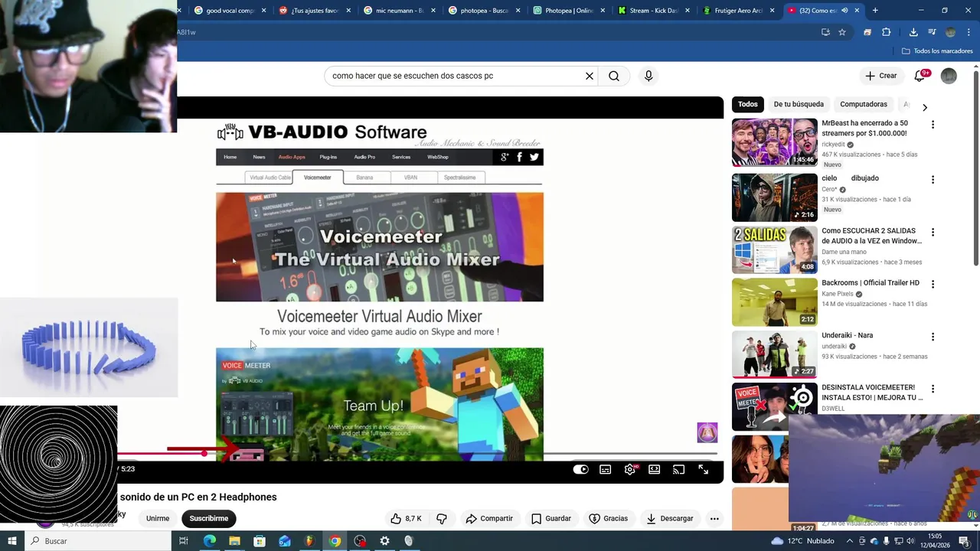
Task: Open Chrome media controls icon
Action: [x=932, y=32]
